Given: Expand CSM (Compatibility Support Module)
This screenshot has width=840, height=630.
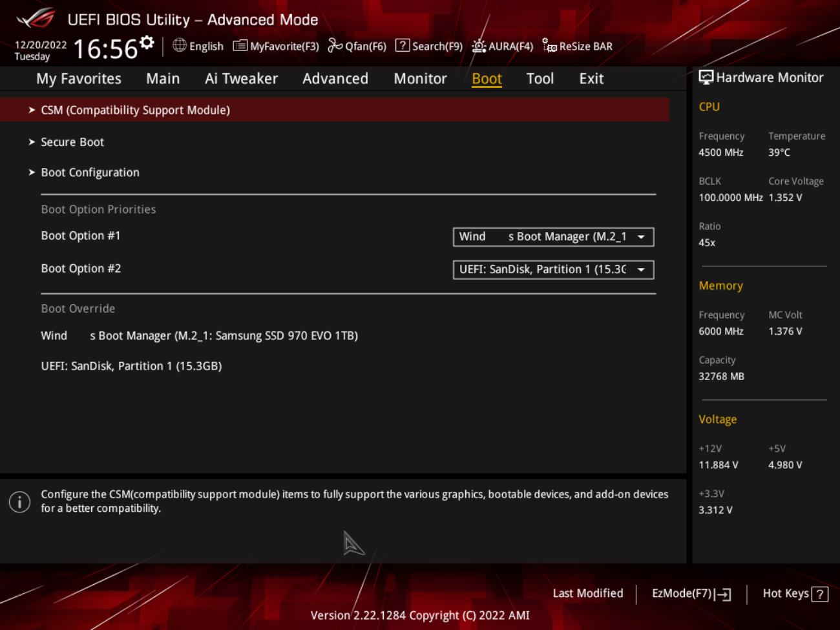Looking at the screenshot, I should (x=335, y=110).
